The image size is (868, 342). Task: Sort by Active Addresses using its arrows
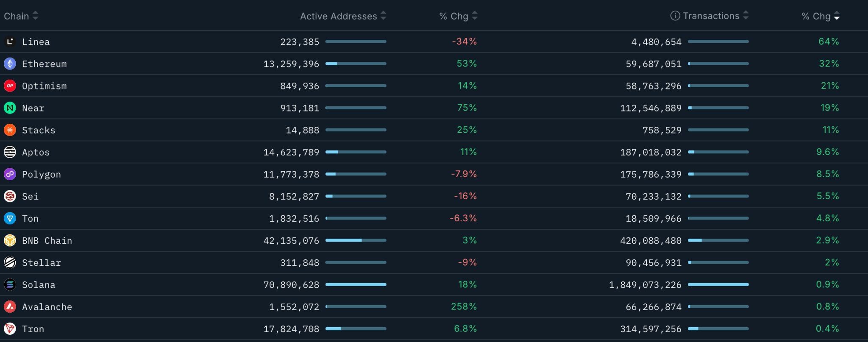coord(383,16)
